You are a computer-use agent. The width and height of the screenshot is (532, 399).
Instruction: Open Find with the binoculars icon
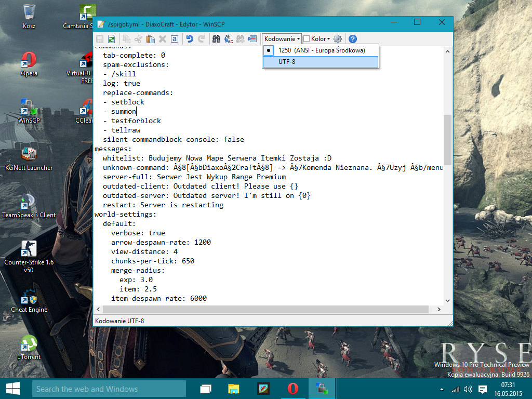(216, 39)
